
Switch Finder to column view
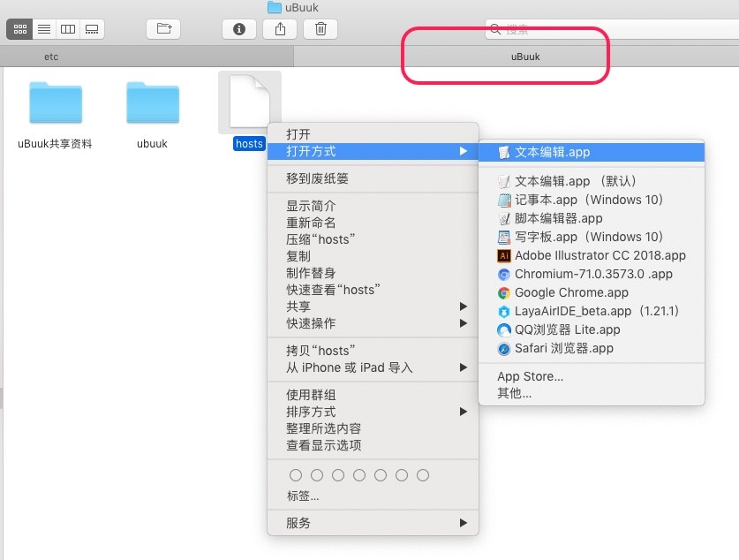tap(67, 29)
